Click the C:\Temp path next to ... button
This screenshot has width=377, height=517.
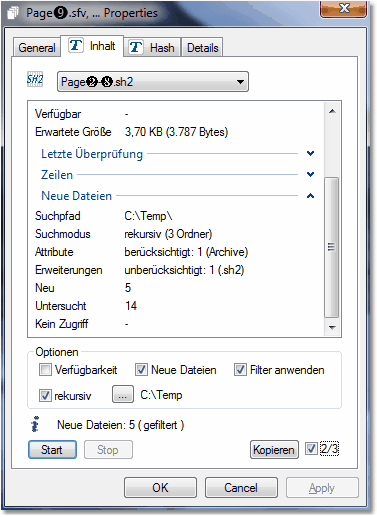161,395
